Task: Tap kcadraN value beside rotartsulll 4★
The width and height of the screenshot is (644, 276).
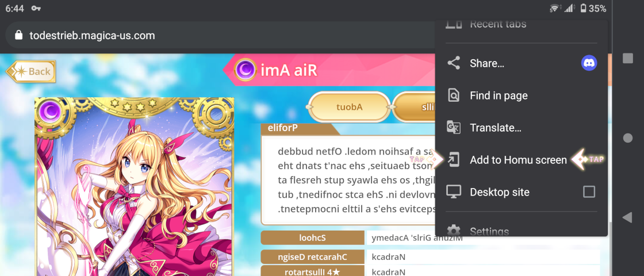Action: coord(389,272)
